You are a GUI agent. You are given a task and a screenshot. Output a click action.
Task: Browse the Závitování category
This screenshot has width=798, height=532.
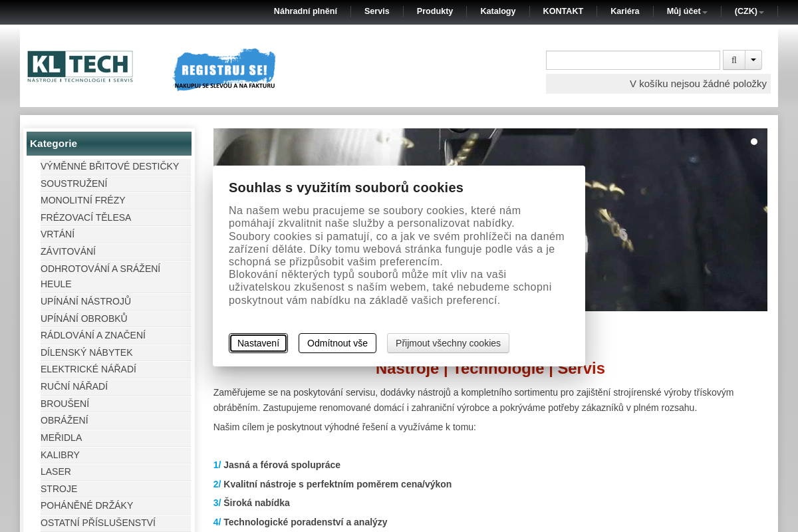(x=68, y=251)
